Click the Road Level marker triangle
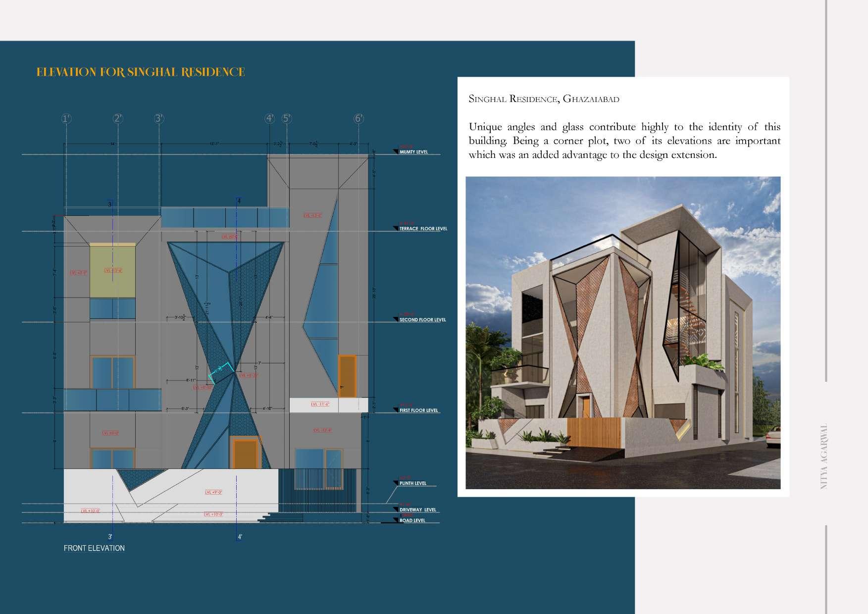 396,520
